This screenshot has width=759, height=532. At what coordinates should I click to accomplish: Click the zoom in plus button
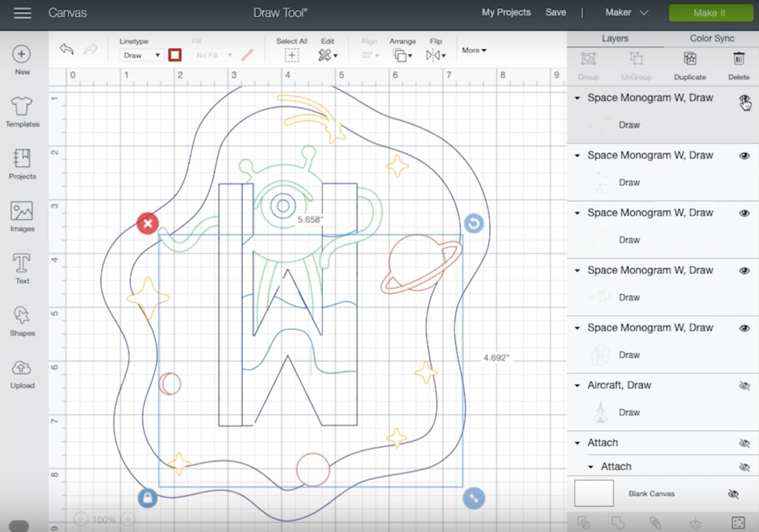[128, 519]
